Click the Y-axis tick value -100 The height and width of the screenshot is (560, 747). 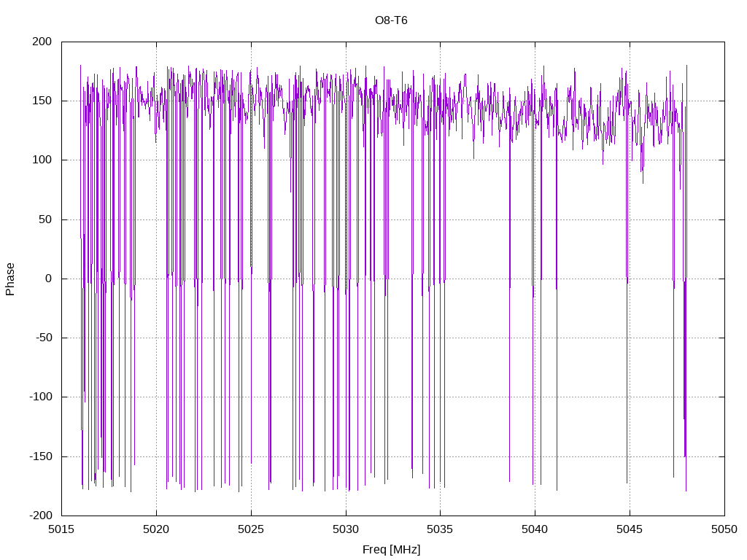click(x=41, y=397)
